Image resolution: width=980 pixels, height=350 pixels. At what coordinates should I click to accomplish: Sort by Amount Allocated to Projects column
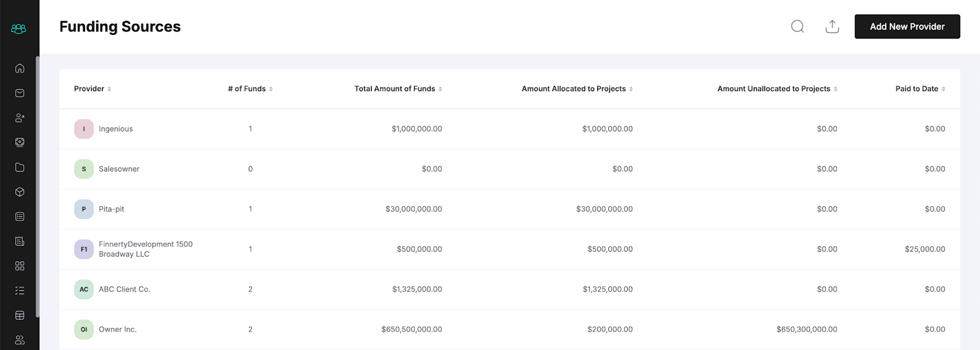[x=577, y=89]
